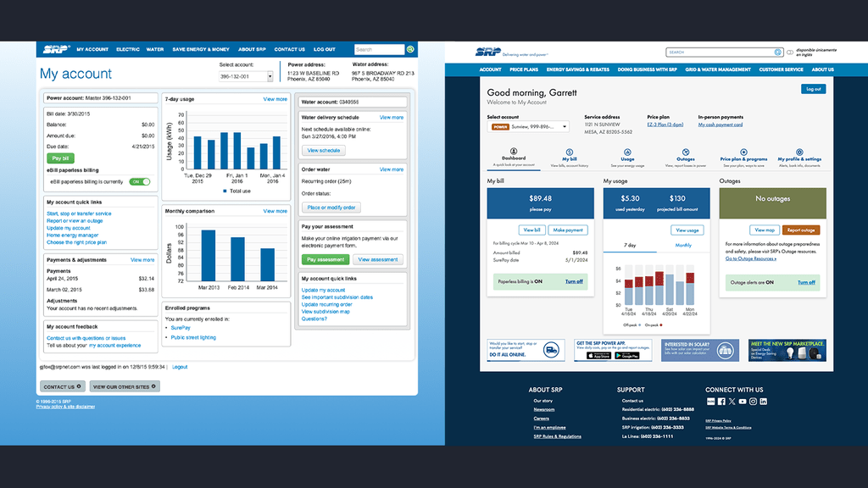Open Select account dropdown on old My account page
The image size is (868, 488).
click(x=246, y=76)
